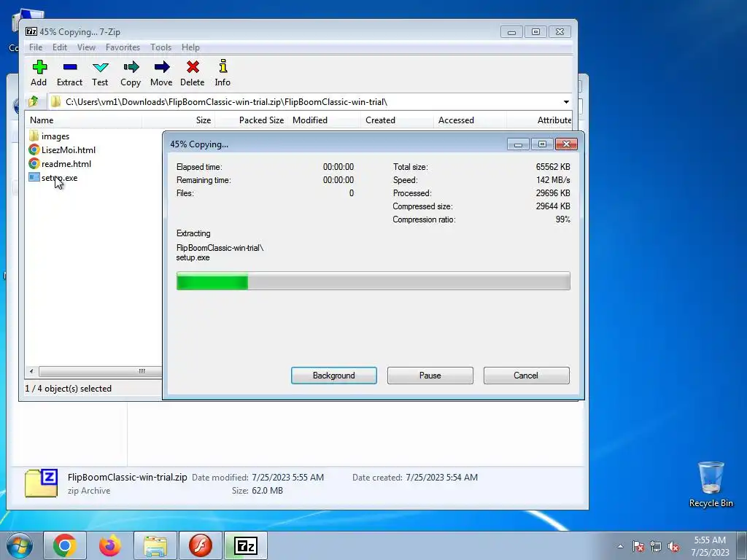
Task: Select the setup.exe file icon
Action: (34, 178)
